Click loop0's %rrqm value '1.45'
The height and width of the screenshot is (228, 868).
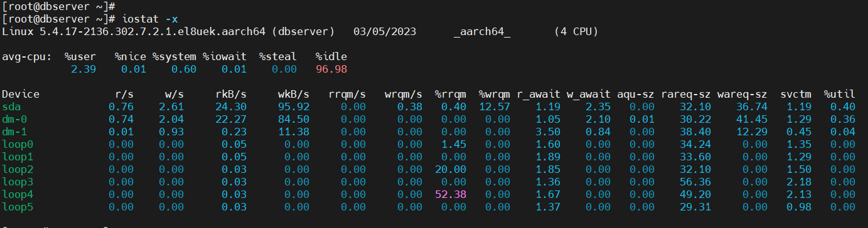(x=454, y=144)
